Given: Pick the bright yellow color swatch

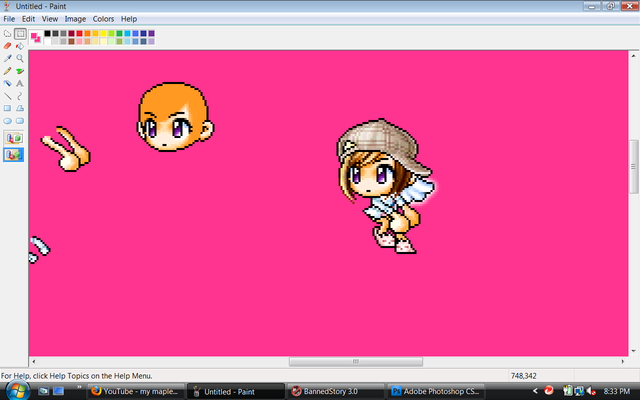Looking at the screenshot, I should click(103, 33).
